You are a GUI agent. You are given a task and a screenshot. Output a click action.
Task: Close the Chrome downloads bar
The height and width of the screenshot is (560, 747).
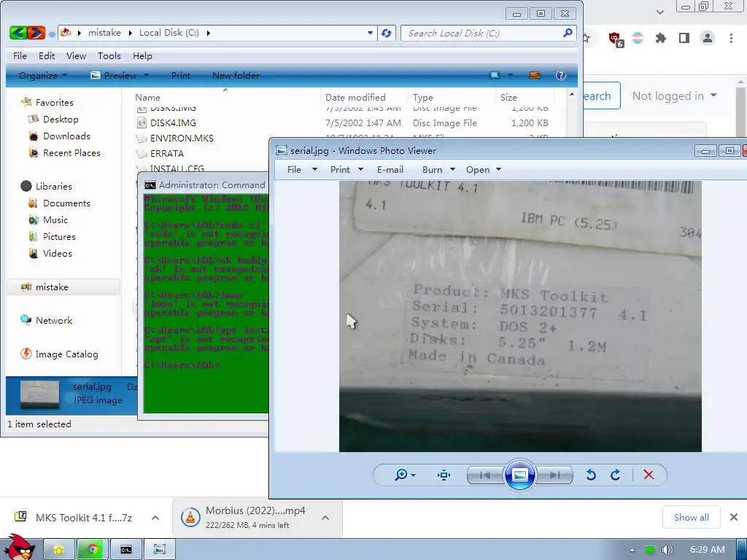734,517
